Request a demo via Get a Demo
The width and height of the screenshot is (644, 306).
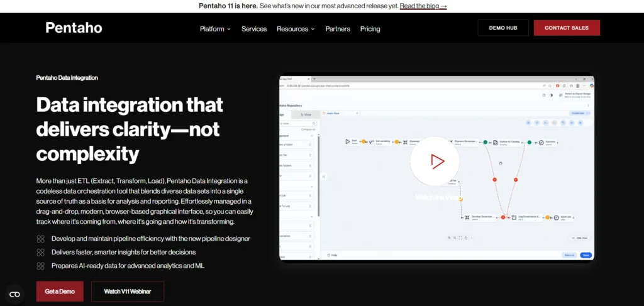[x=60, y=291]
